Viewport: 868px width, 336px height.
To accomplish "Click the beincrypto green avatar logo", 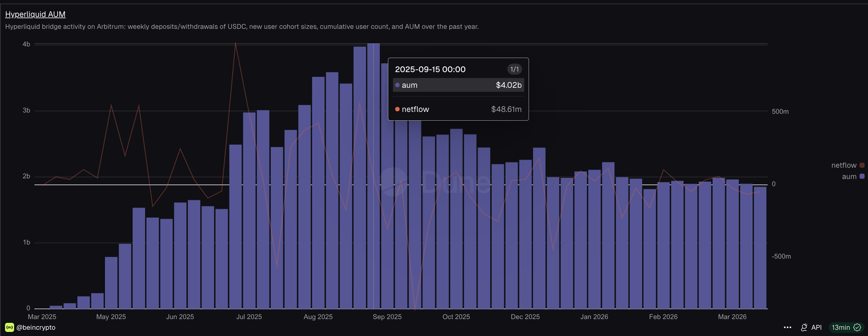I will pos(9,327).
